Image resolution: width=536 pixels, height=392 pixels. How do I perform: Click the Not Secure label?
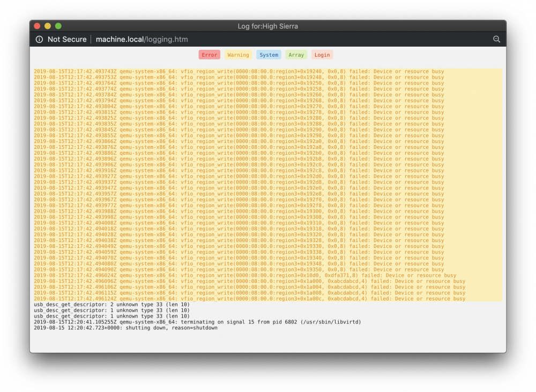coord(67,39)
